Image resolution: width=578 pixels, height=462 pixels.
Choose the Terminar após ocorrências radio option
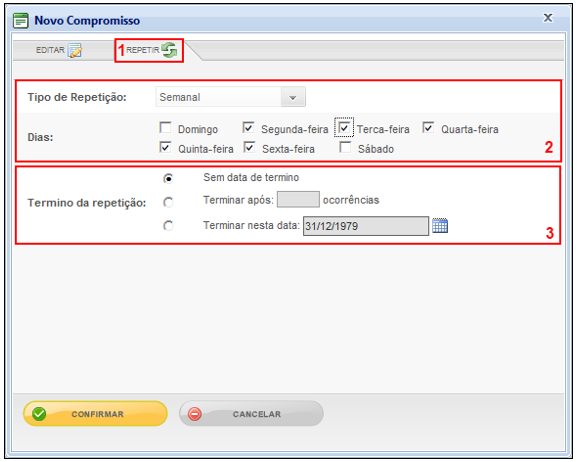click(168, 202)
